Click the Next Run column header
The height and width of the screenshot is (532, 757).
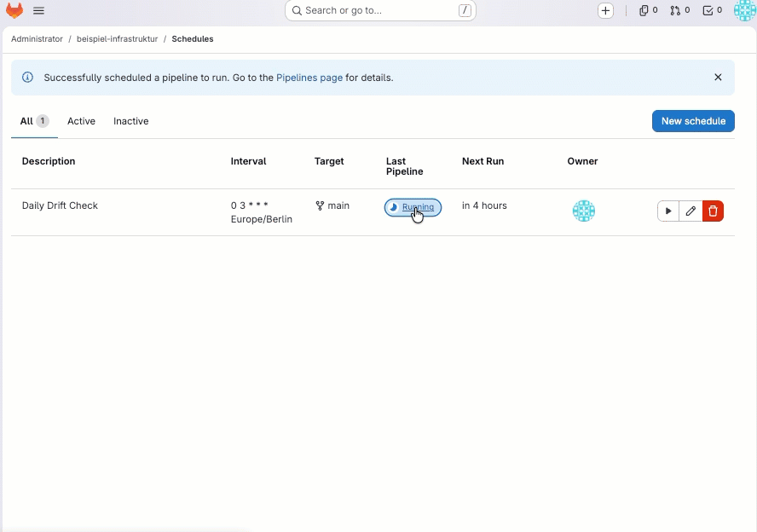click(483, 161)
